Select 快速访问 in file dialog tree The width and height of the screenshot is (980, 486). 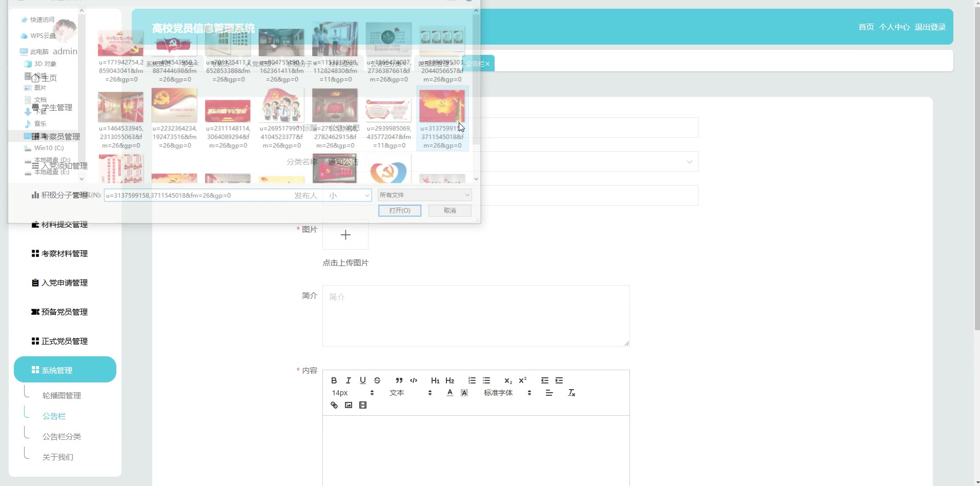tap(37, 20)
